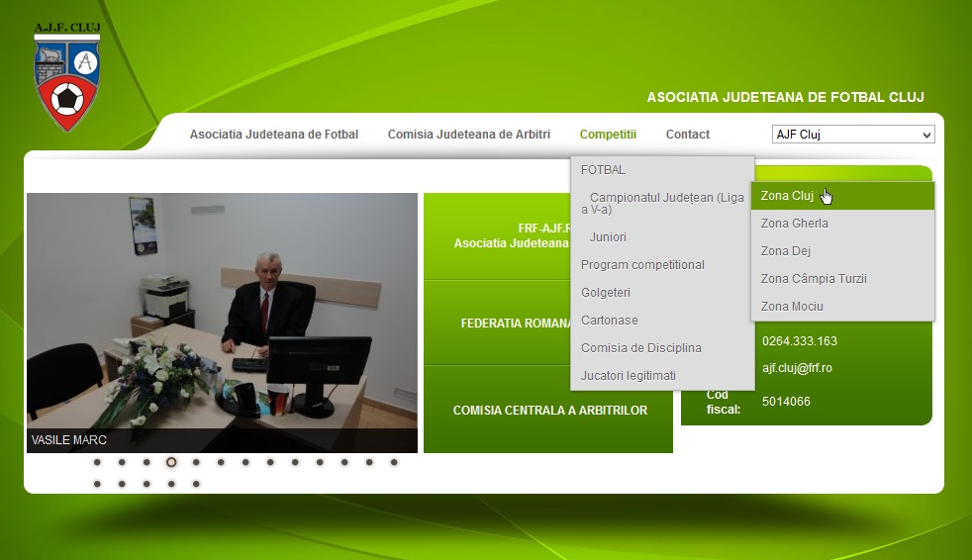Screen dimensions: 972x560
Task: Open Jucatori legitimati
Action: (x=662, y=375)
